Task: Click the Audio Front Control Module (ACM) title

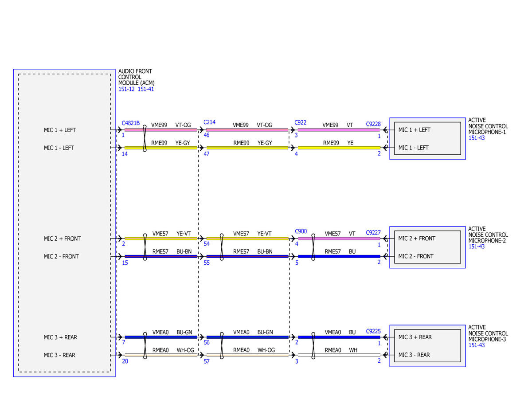Action: pyautogui.click(x=137, y=77)
